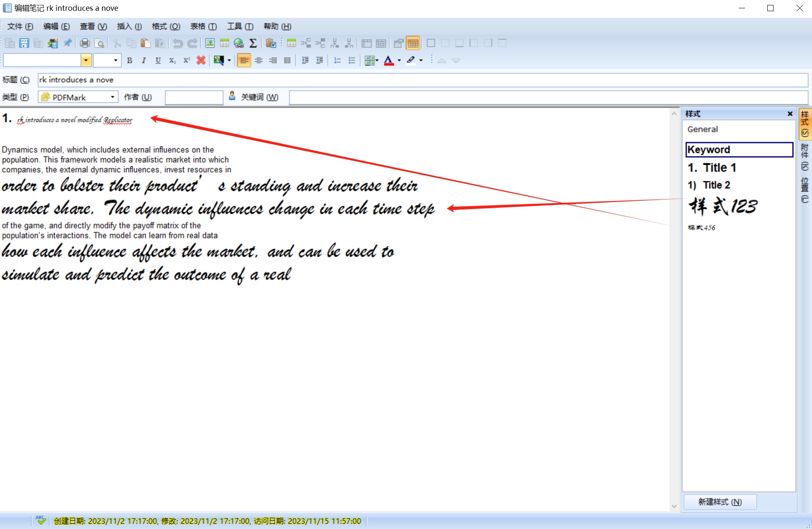Viewport: 812px width, 529px height.
Task: Open the 类型 PDFMark dropdown
Action: [112, 97]
